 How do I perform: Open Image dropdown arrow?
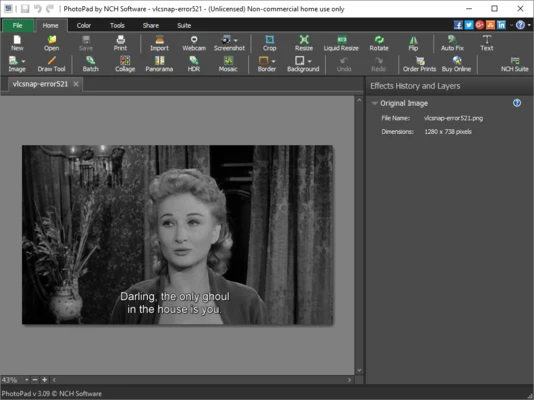coord(23,61)
